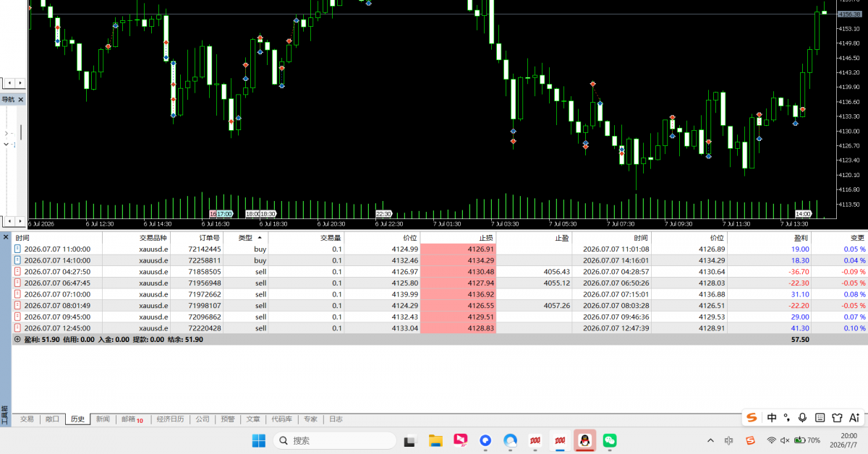Select the profit cell 41.30

pyautogui.click(x=769, y=328)
